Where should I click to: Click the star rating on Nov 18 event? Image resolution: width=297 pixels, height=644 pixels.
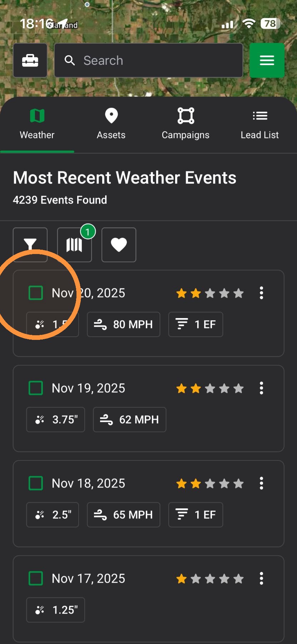click(x=210, y=484)
